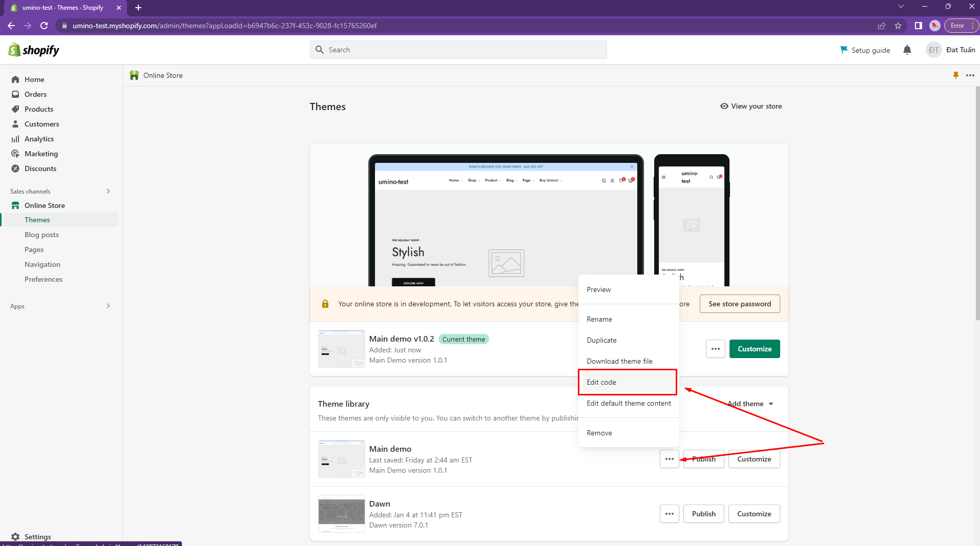Customize the Main demo library theme
980x546 pixels.
pos(754,459)
